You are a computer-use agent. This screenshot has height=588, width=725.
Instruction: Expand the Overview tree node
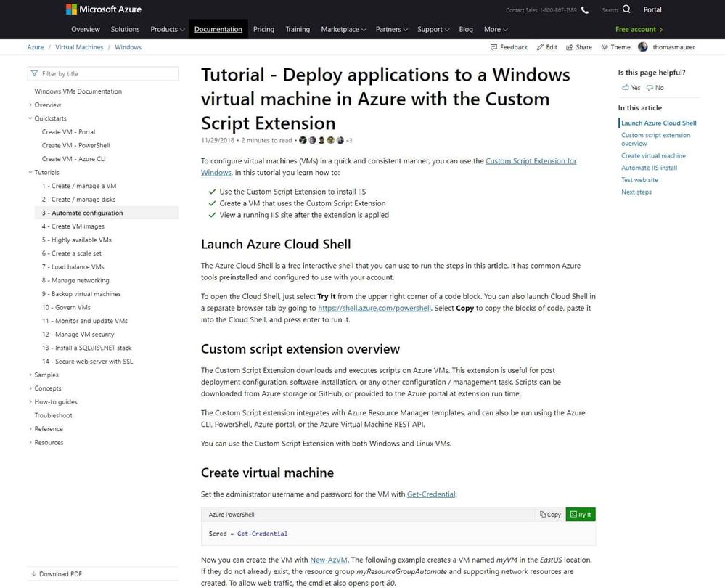click(x=30, y=105)
